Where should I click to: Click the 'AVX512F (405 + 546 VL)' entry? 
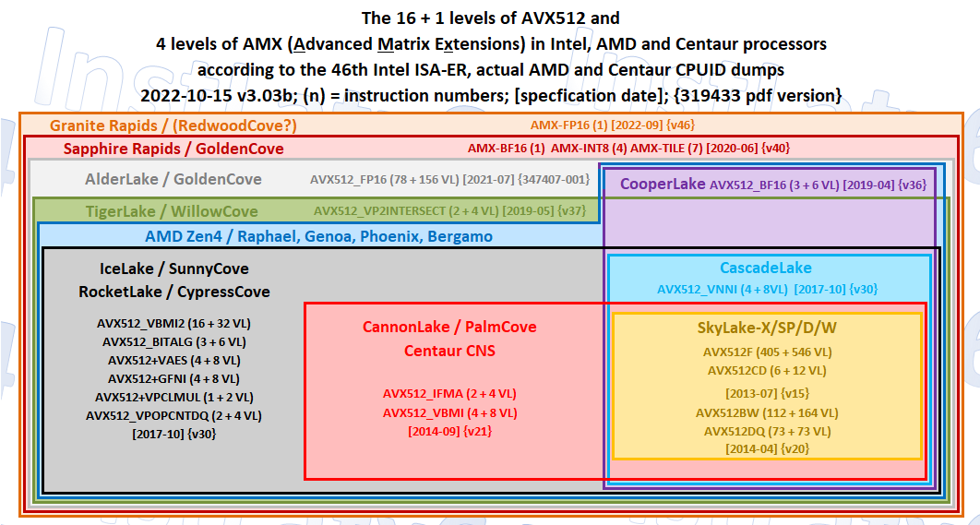point(768,352)
